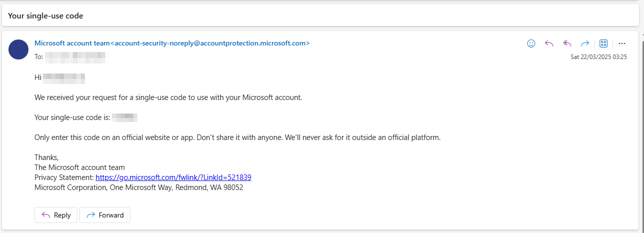Open the More actions ellipsis menu
644x233 pixels.
pos(622,43)
